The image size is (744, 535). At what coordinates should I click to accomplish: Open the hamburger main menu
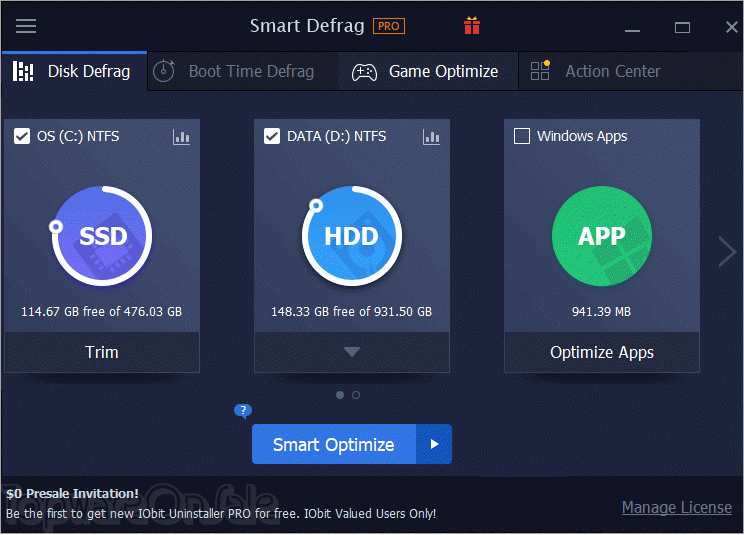coord(26,26)
